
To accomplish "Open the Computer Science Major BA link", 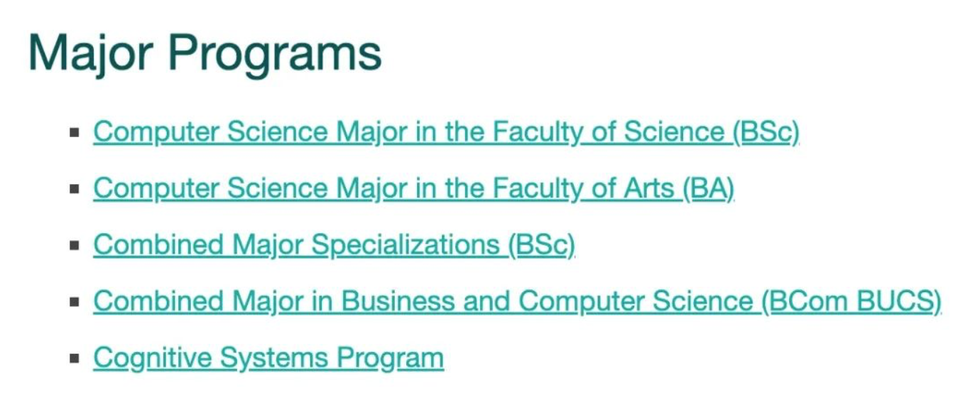I will point(413,188).
